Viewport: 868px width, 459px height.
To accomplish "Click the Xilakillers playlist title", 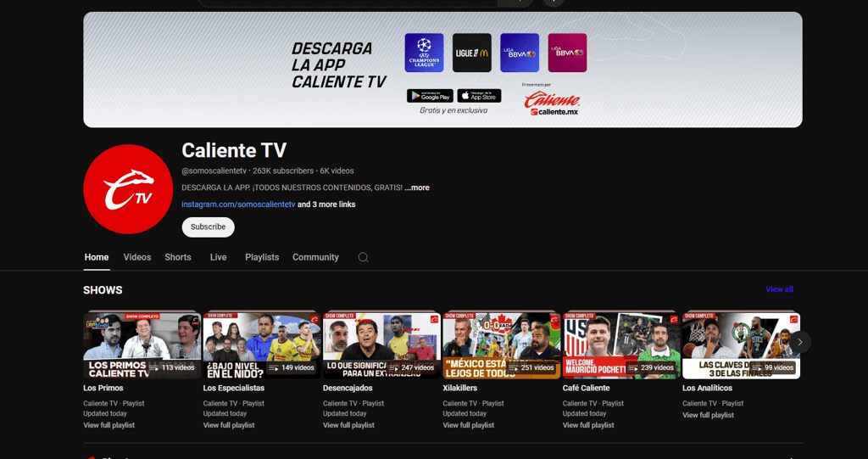I will pyautogui.click(x=460, y=388).
